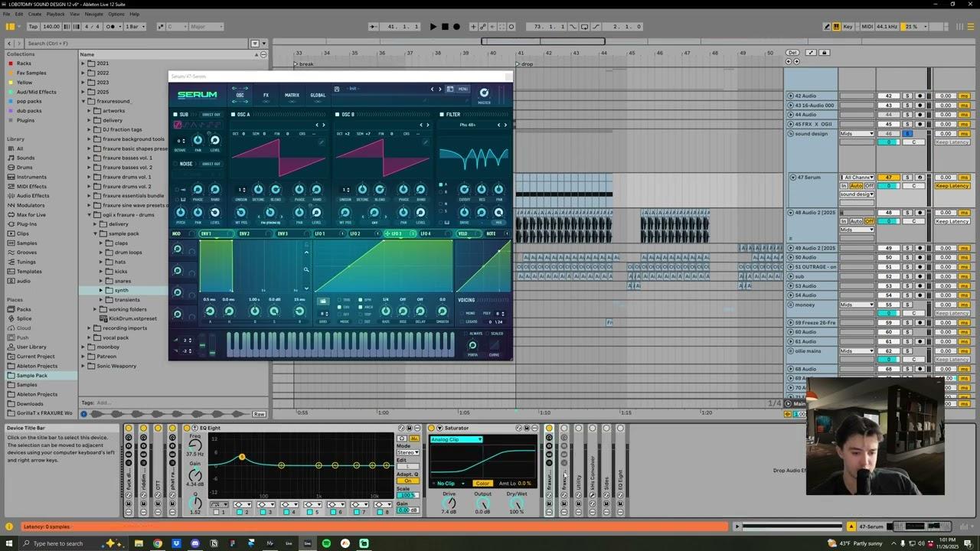Expand the working folders item
980x551 pixels.
pyautogui.click(x=95, y=309)
